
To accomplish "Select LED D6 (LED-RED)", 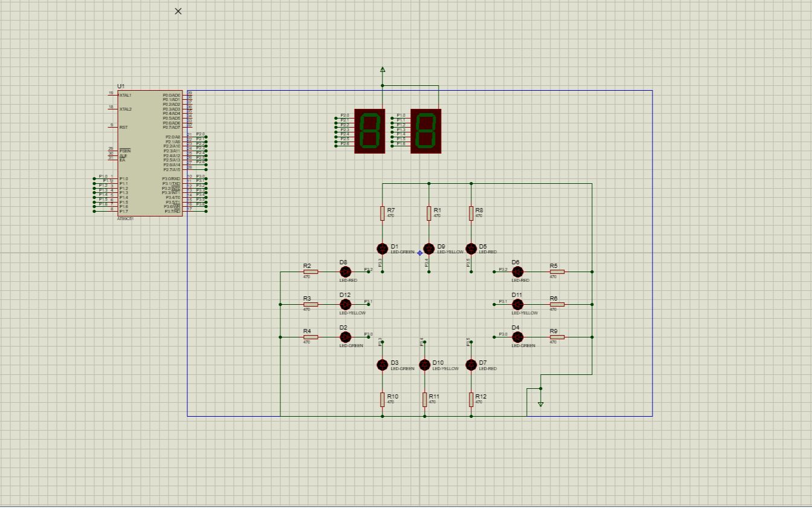I will 518,272.
